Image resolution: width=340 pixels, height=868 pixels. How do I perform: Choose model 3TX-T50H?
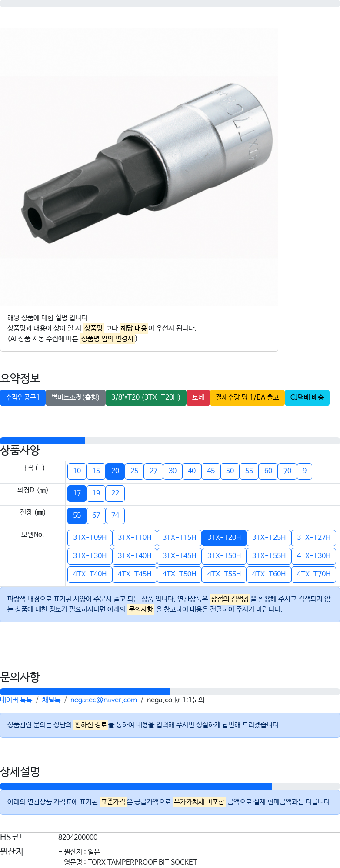coord(224,556)
